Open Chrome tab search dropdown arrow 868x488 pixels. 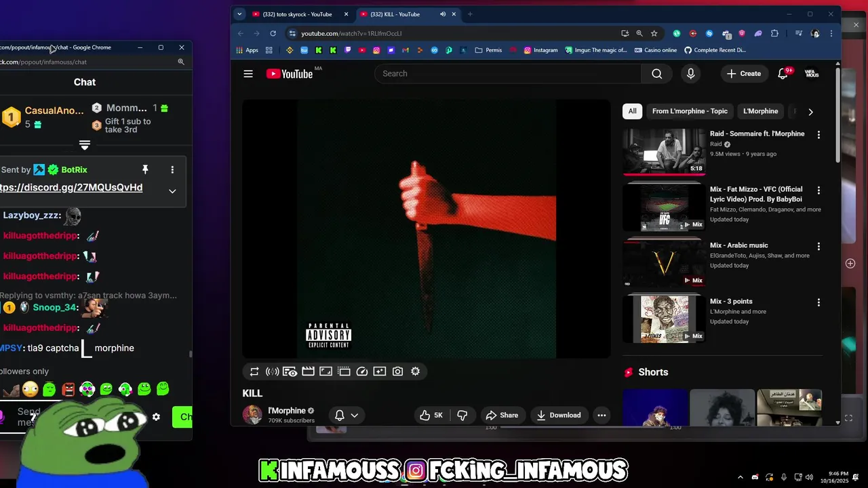pos(239,14)
